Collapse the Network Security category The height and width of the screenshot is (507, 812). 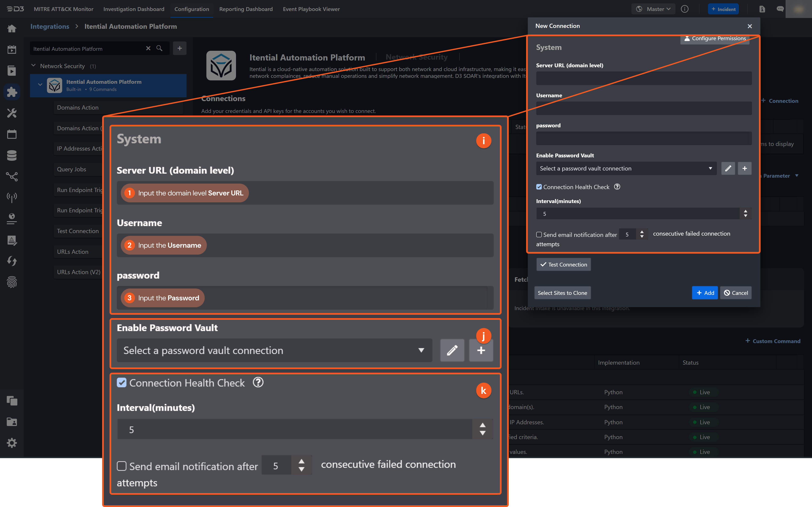pos(33,66)
